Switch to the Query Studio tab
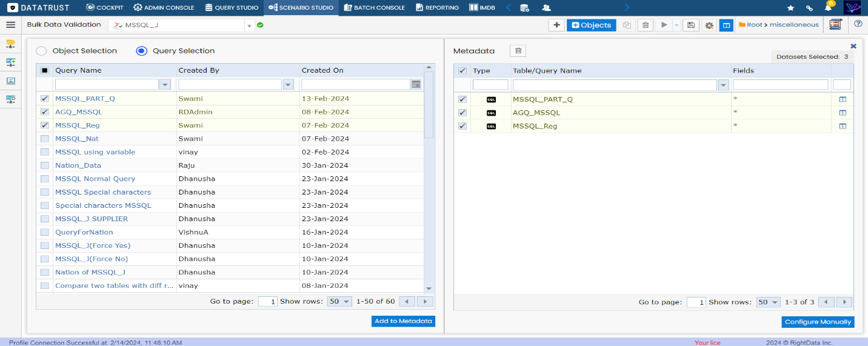This screenshot has width=868, height=346. 232,8
